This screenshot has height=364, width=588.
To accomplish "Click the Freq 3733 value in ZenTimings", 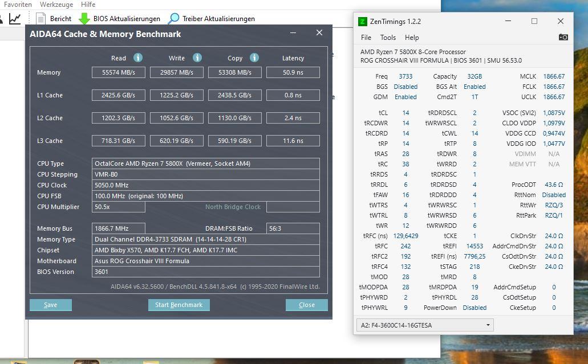I will click(x=405, y=76).
